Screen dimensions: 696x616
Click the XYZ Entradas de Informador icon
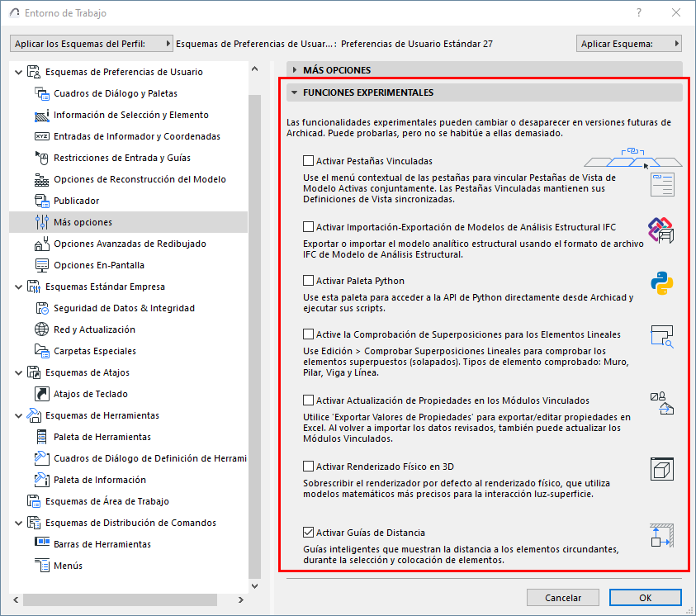42,136
